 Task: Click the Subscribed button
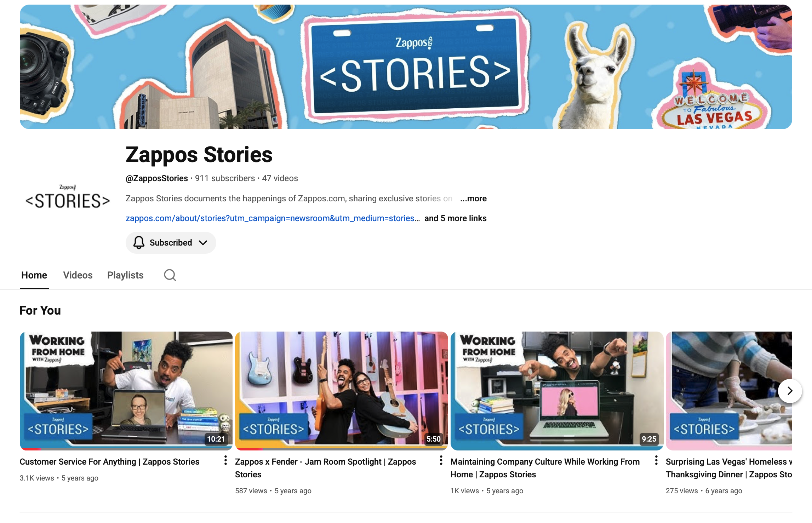171,242
